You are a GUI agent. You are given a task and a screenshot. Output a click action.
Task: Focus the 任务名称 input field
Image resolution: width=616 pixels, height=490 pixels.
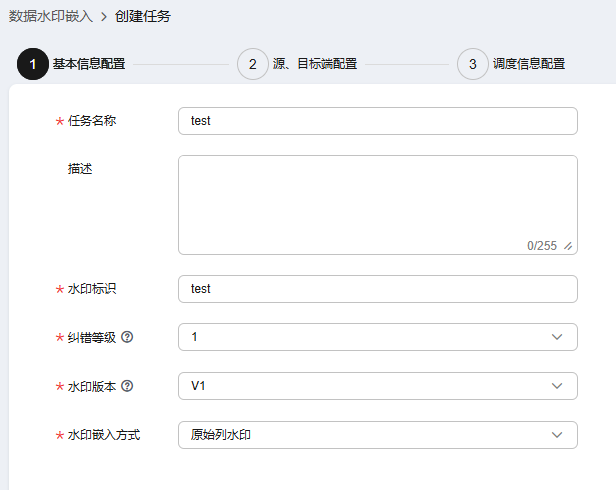(378, 121)
